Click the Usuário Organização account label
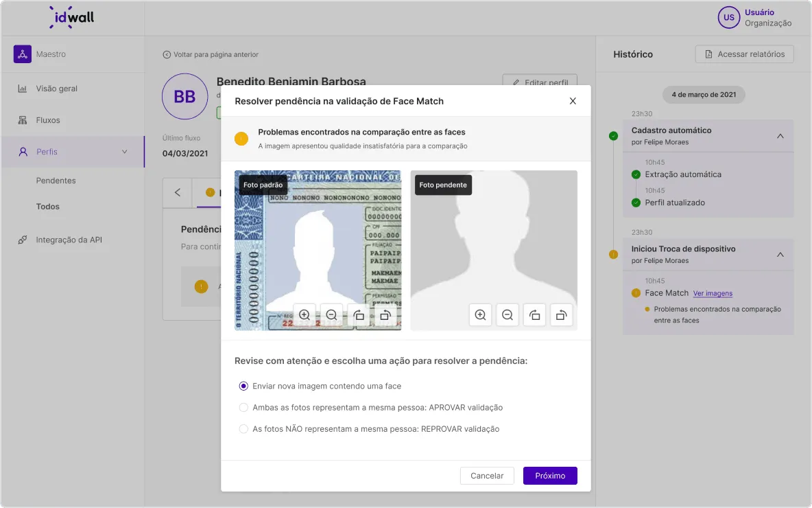This screenshot has width=812, height=508. 768,18
